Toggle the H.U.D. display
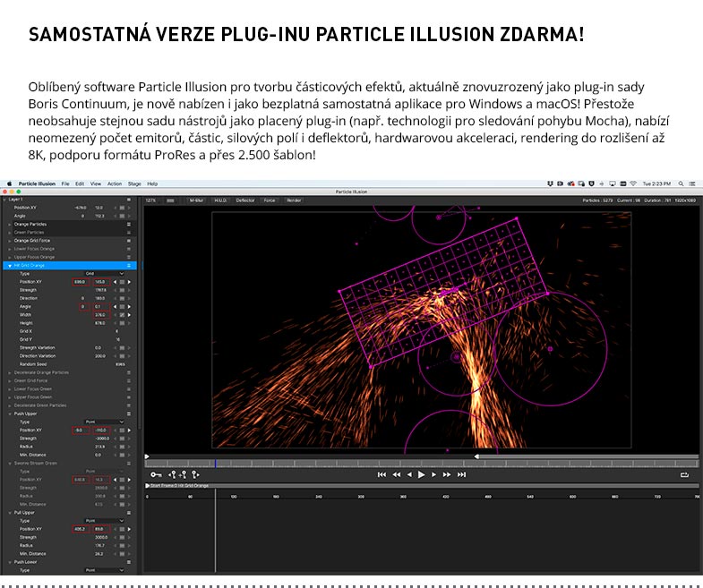 pos(220,200)
